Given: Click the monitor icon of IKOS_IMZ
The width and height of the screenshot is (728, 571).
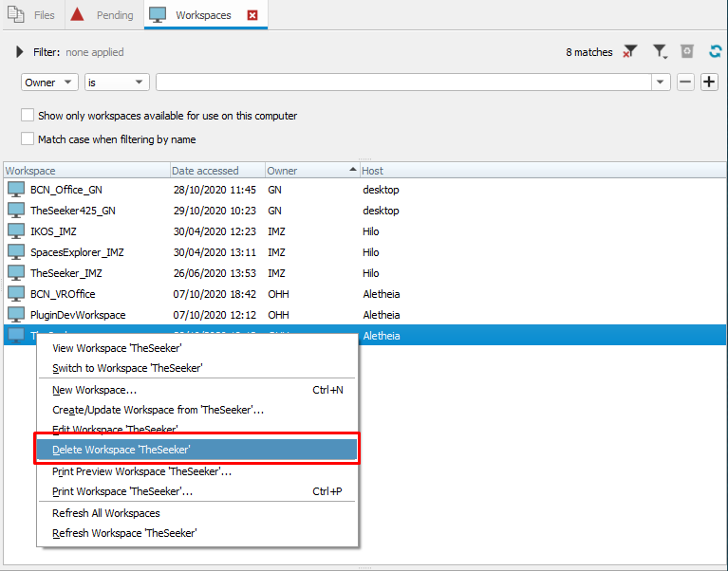Looking at the screenshot, I should point(16,231).
